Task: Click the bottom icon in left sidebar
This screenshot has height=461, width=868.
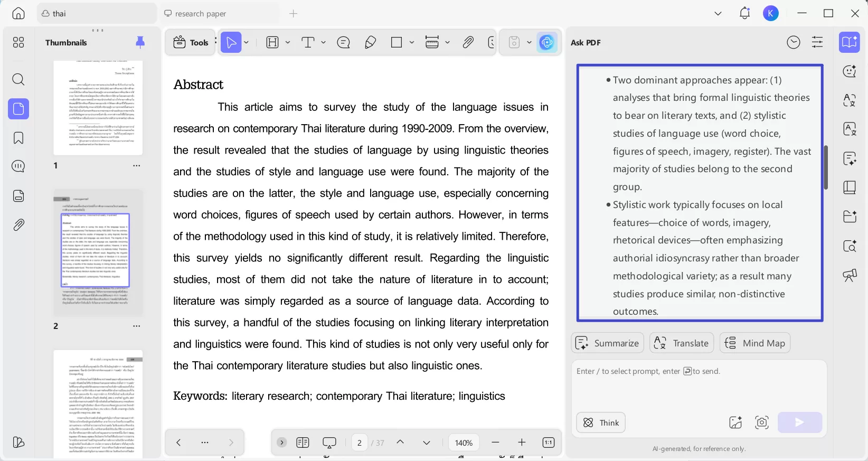Action: (x=18, y=442)
